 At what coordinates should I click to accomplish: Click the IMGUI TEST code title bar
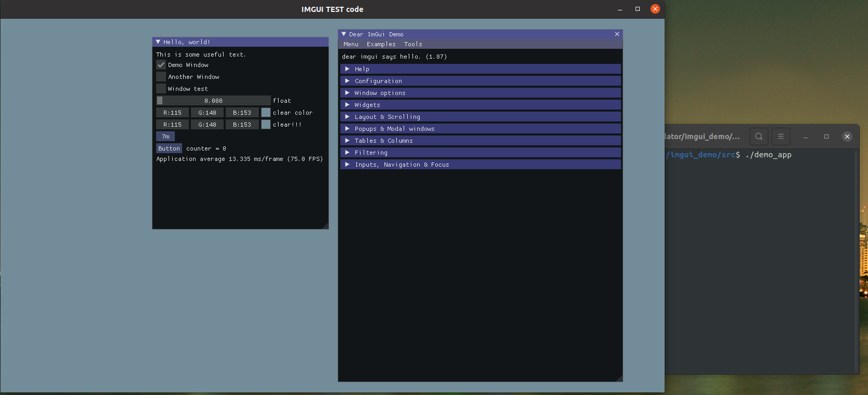(332, 9)
